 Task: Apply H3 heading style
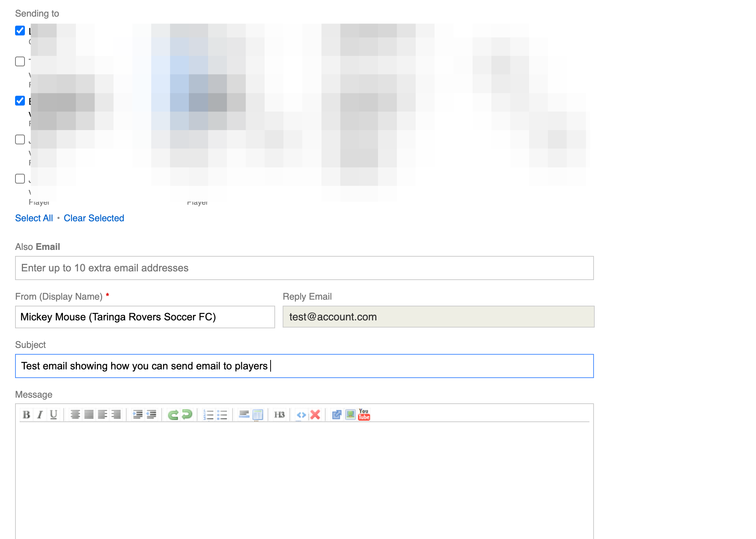point(279,415)
